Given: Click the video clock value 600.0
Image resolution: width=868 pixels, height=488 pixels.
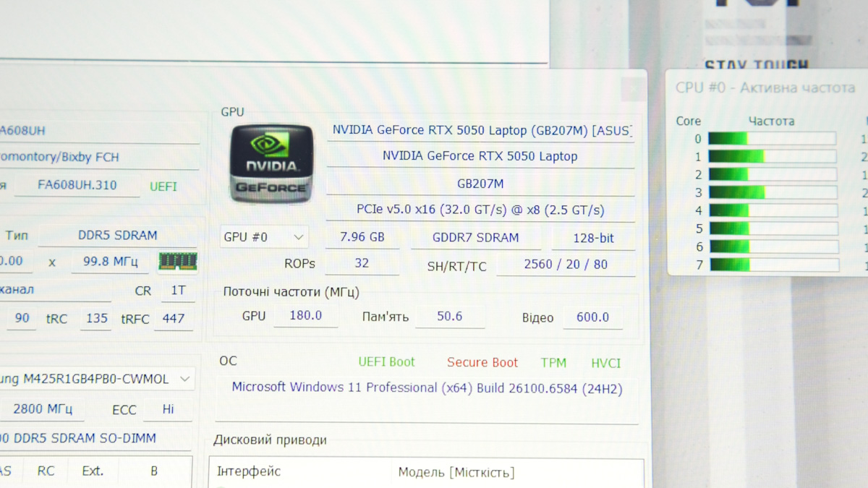Looking at the screenshot, I should 592,317.
